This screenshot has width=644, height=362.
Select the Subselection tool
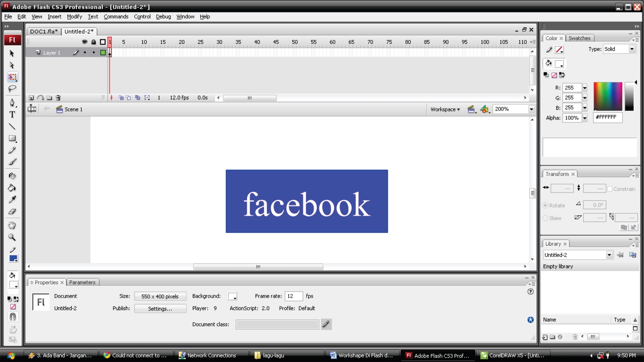tap(12, 65)
